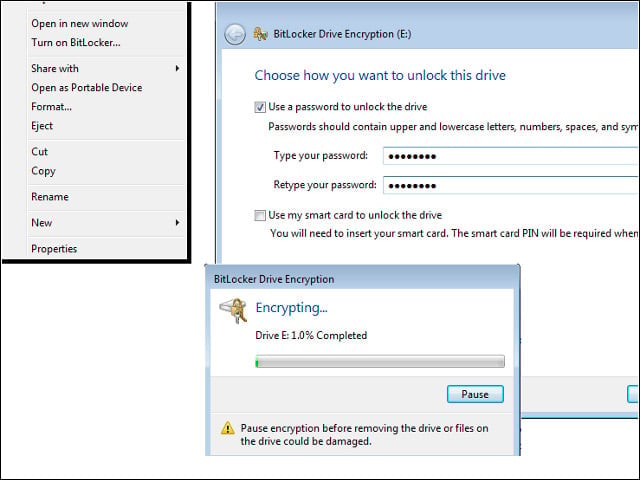The height and width of the screenshot is (480, 640).
Task: Click 'You will need to insert your smart card' text
Action: tap(454, 233)
